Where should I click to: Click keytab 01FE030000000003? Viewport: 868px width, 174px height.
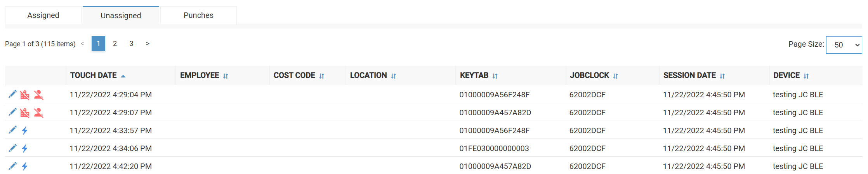[494, 148]
